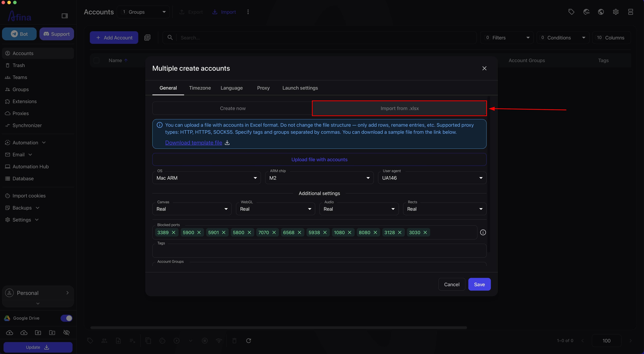The image size is (644, 354).
Task: Click the Save button
Action: pyautogui.click(x=479, y=284)
